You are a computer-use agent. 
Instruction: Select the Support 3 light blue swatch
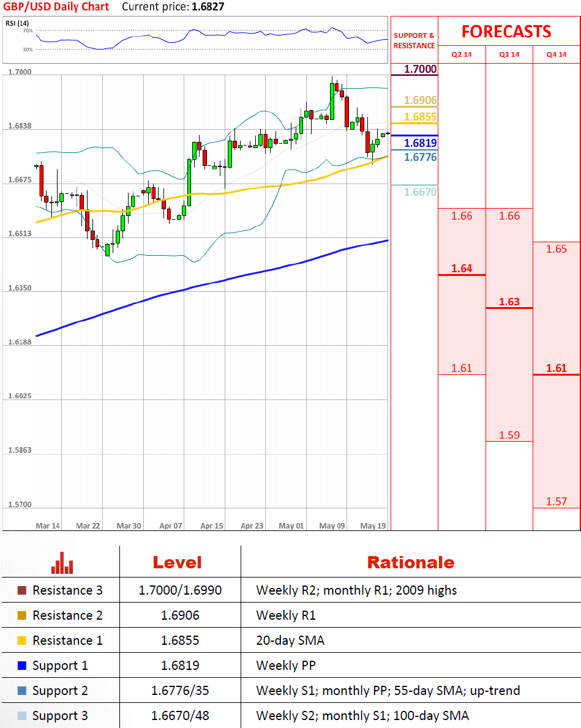point(21,716)
